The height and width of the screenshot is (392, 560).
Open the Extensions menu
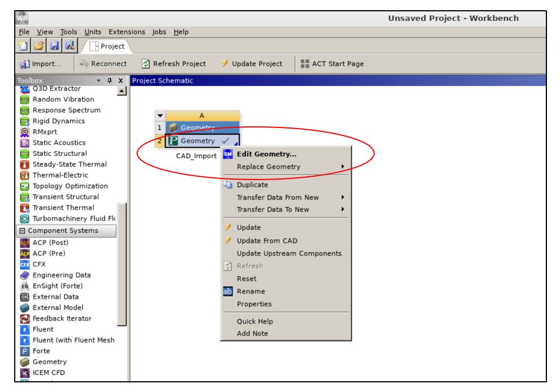[x=127, y=32]
